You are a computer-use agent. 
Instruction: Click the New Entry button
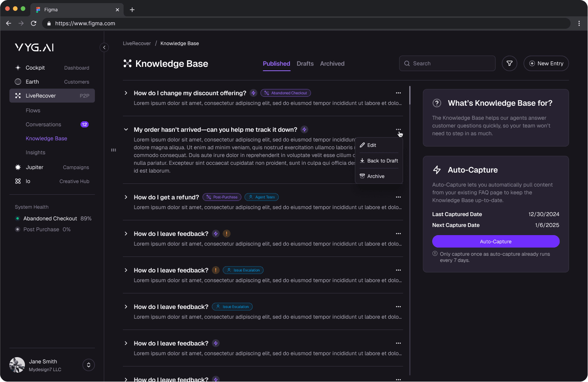[x=546, y=63]
